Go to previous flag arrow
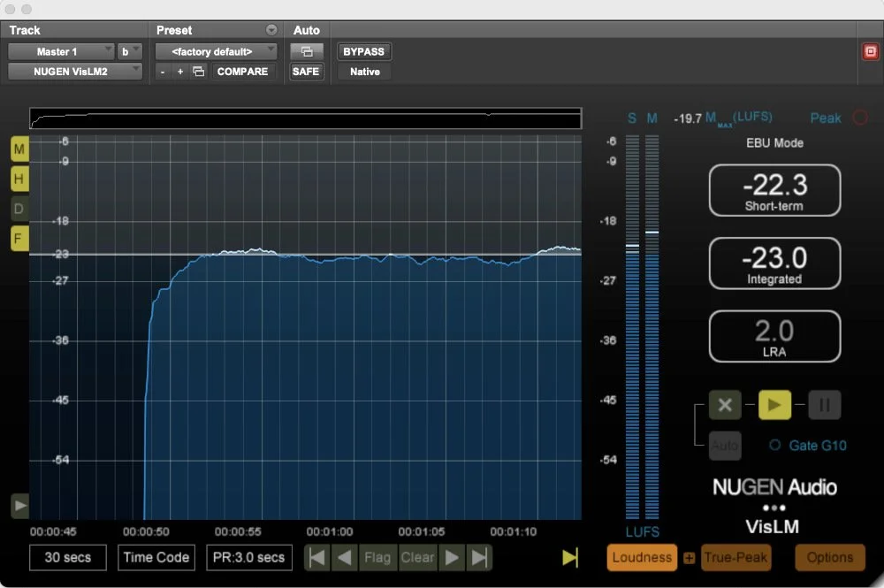Image resolution: width=884 pixels, height=588 pixels. pyautogui.click(x=345, y=558)
